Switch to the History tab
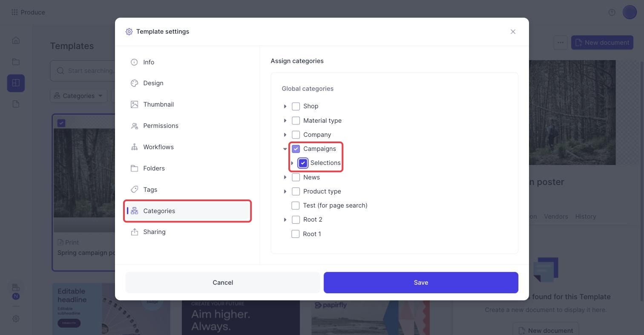 coord(586,217)
